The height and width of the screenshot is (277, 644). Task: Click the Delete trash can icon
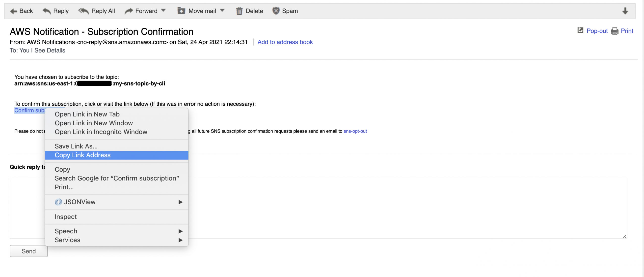(x=239, y=11)
